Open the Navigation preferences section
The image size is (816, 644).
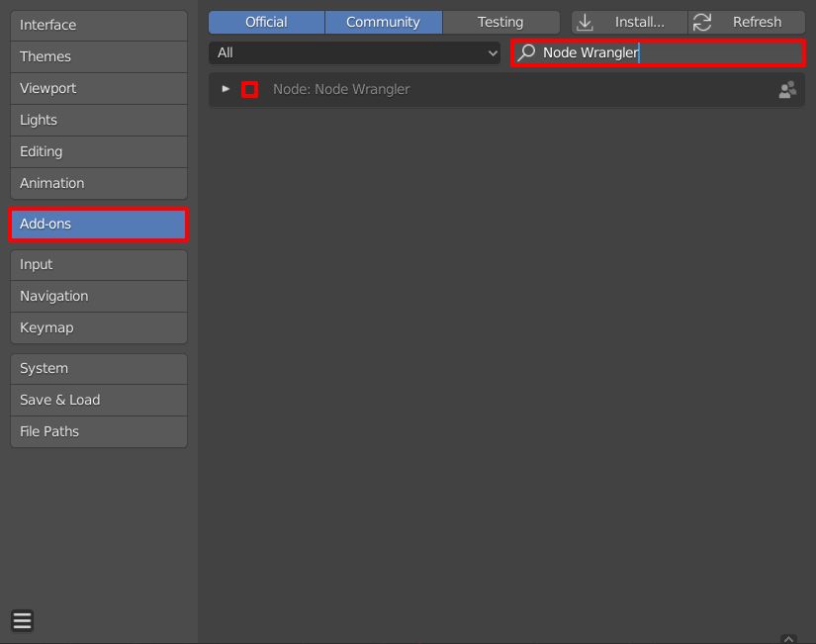click(x=98, y=296)
